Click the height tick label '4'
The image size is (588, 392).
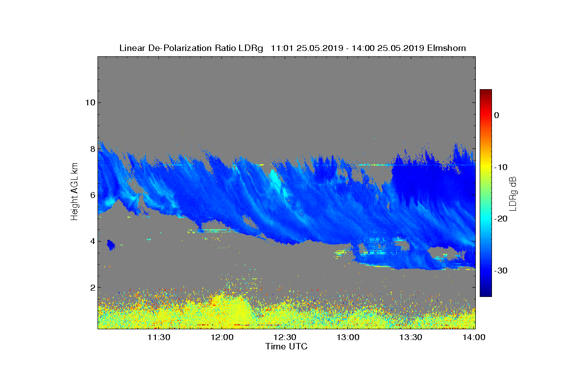click(x=92, y=242)
